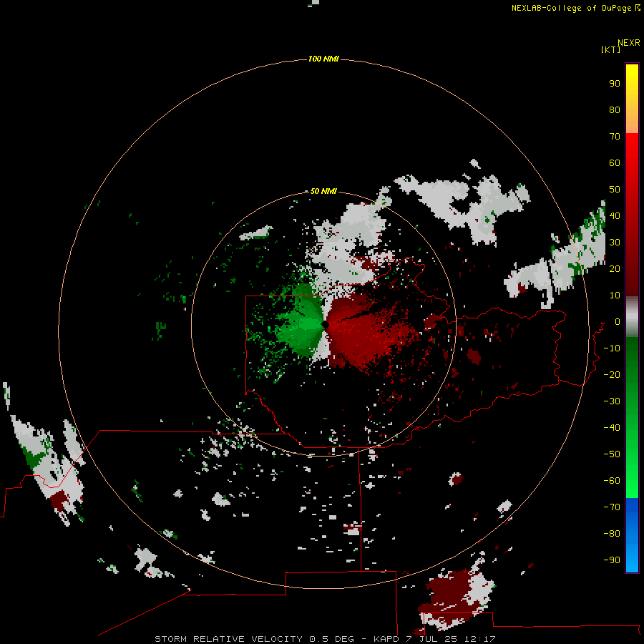Viewport: 644px width, 644px height.
Task: Click the -10 value on the color scale
Action: (x=612, y=348)
